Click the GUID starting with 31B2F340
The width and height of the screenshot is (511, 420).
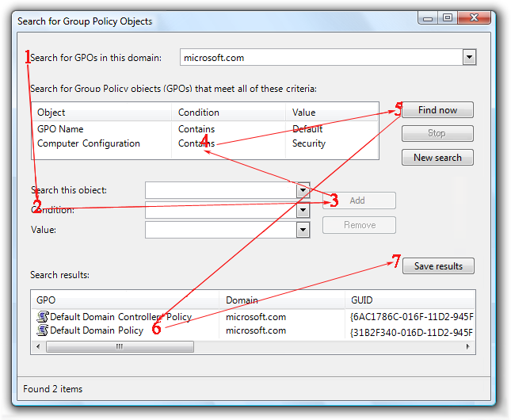point(412,333)
